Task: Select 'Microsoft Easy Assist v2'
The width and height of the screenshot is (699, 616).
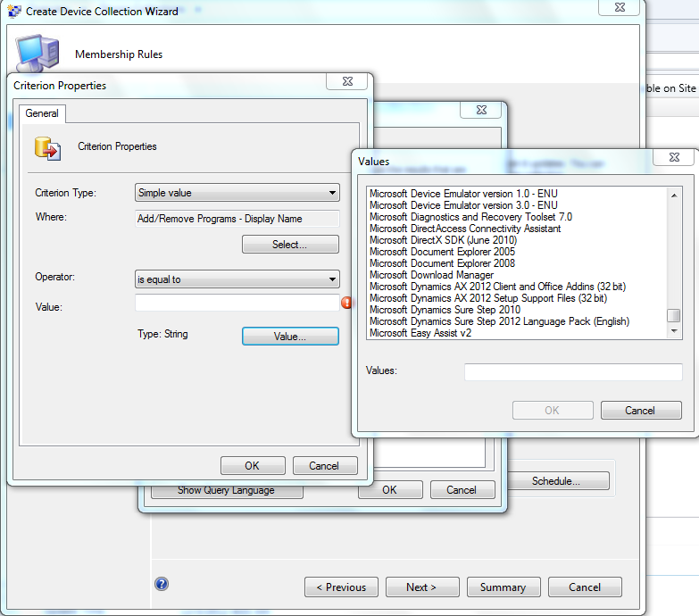Action: pos(420,332)
